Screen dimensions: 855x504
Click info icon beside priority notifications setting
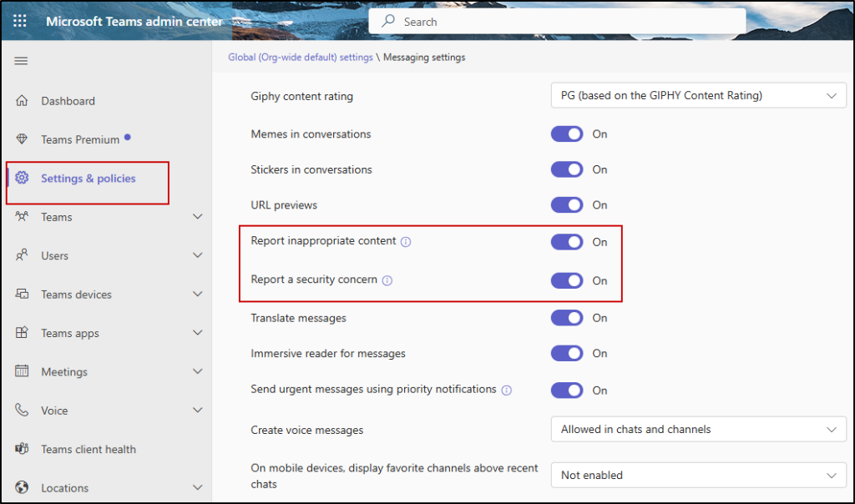pyautogui.click(x=506, y=390)
